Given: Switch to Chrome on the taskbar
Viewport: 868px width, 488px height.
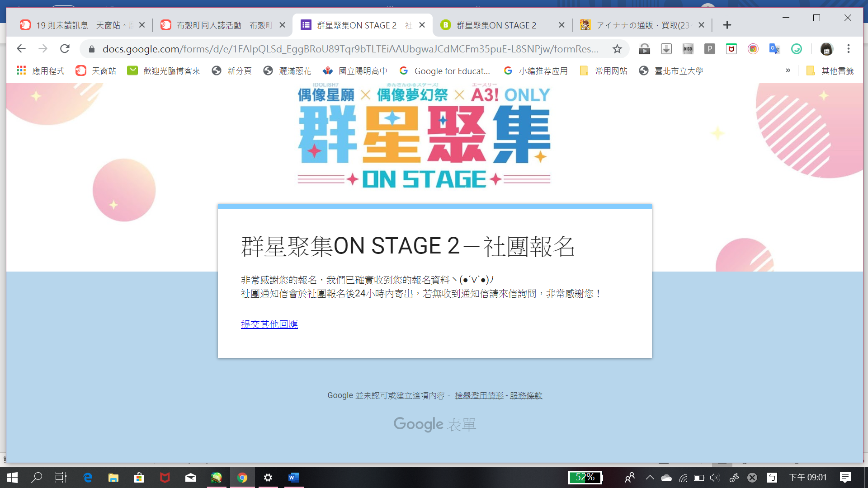Looking at the screenshot, I should (242, 478).
